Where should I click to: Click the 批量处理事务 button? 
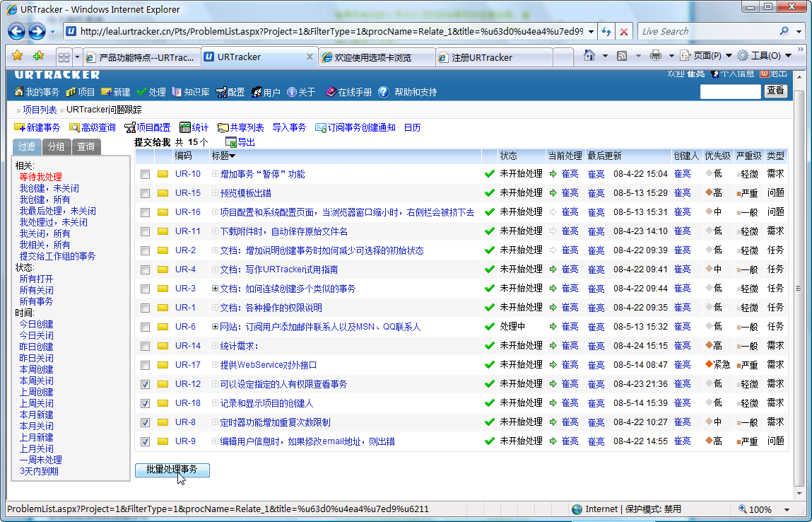172,470
